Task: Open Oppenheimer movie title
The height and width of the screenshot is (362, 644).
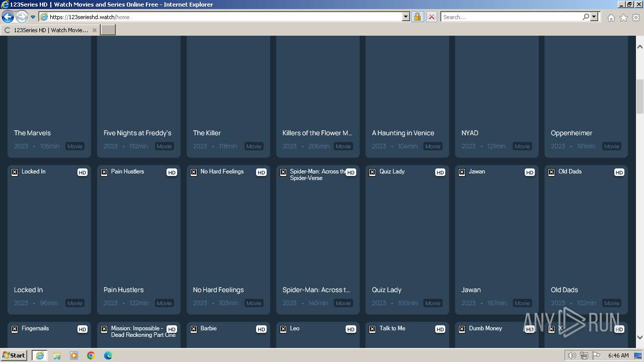Action: pos(572,133)
